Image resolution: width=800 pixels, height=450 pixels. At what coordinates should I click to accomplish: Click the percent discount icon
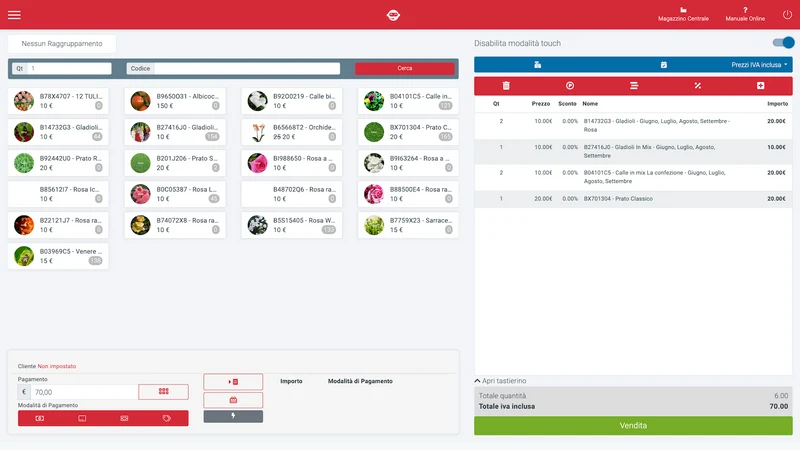[x=697, y=86]
